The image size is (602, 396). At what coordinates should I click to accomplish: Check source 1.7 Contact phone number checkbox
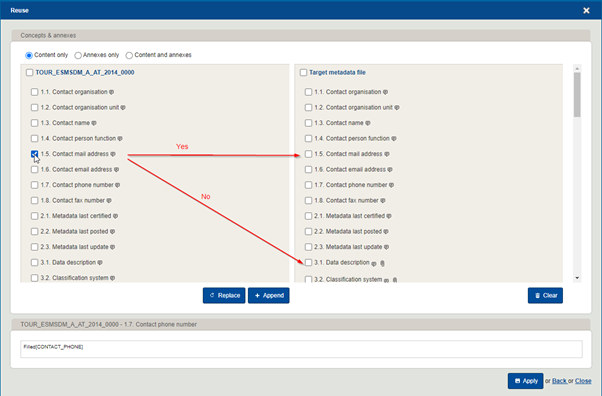click(x=35, y=185)
